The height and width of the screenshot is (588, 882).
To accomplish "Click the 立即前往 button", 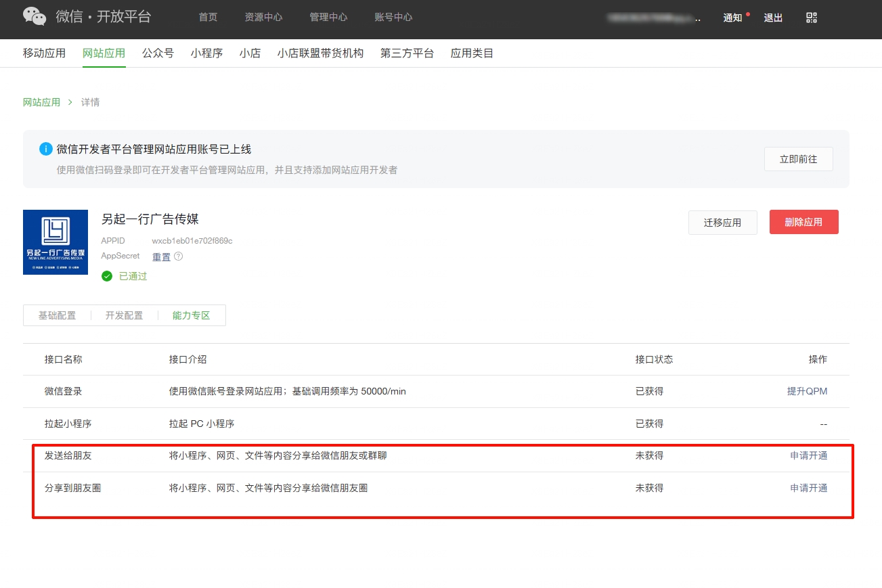I will (798, 158).
